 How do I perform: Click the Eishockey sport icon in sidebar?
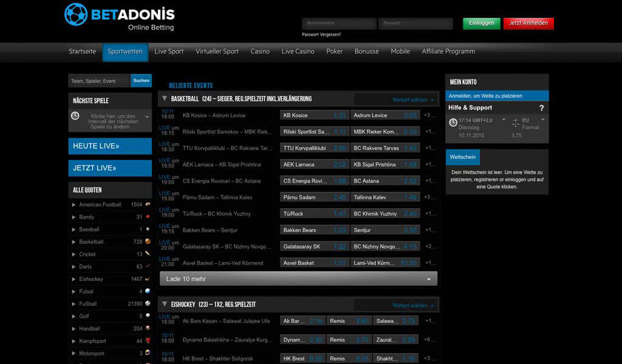click(148, 279)
